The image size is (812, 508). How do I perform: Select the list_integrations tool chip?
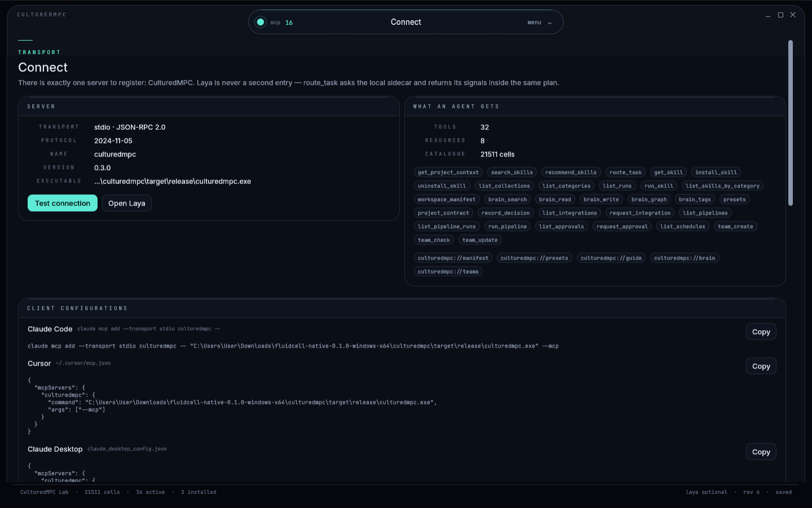[570, 213]
